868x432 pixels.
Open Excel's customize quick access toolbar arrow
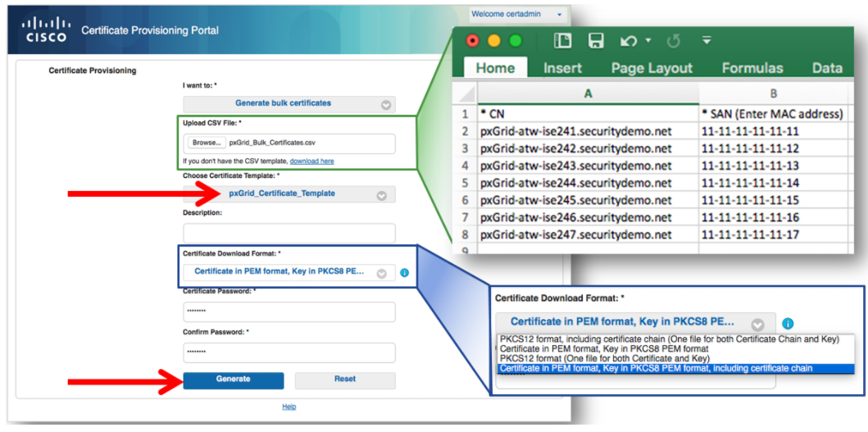point(707,40)
